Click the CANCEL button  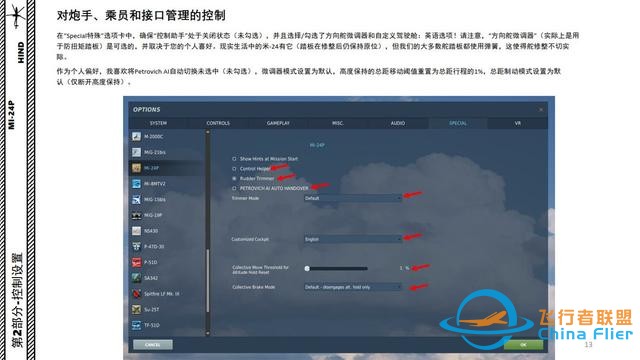click(x=153, y=345)
